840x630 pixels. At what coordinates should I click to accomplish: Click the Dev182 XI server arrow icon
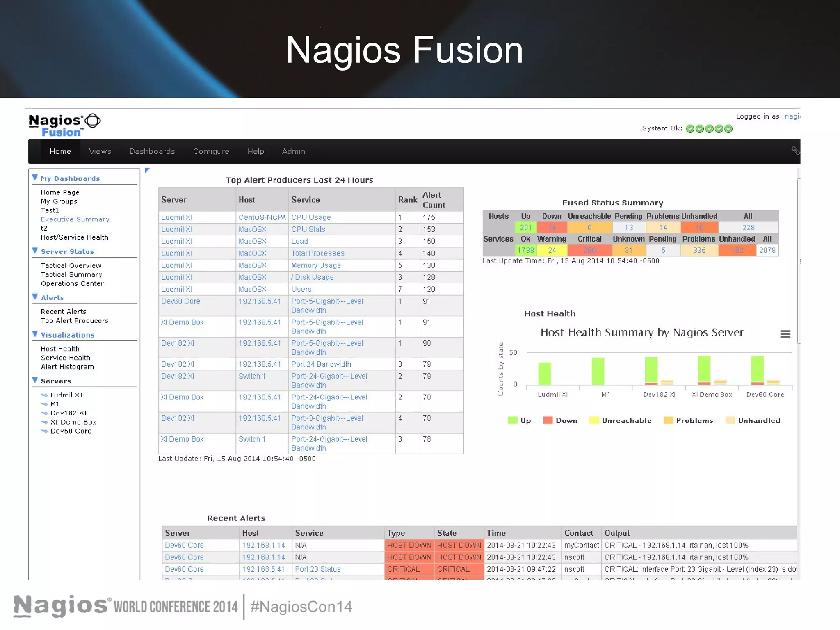(x=44, y=413)
